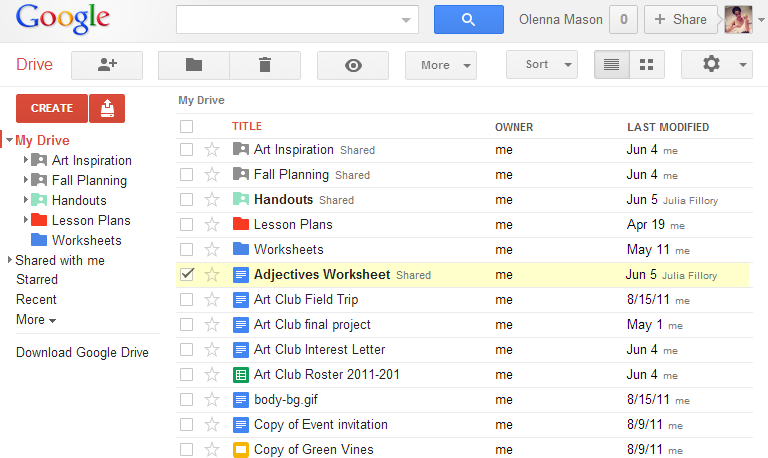
Task: Open the settings gear dropdown
Action: click(716, 65)
